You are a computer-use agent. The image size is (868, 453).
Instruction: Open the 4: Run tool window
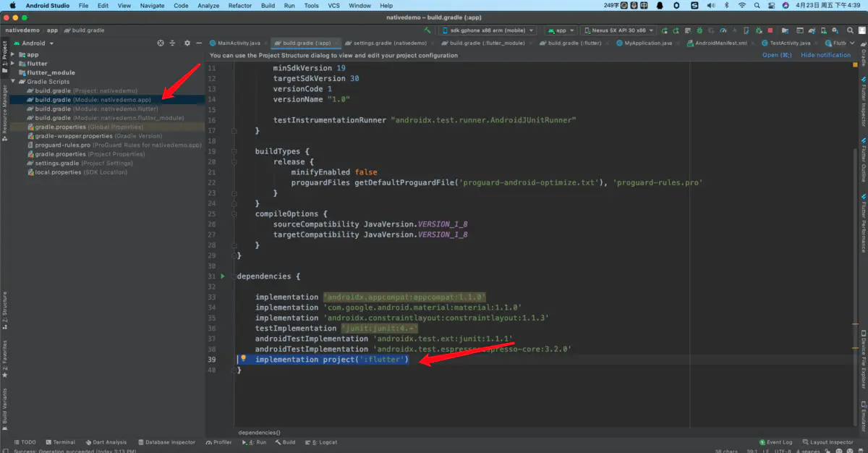point(255,442)
